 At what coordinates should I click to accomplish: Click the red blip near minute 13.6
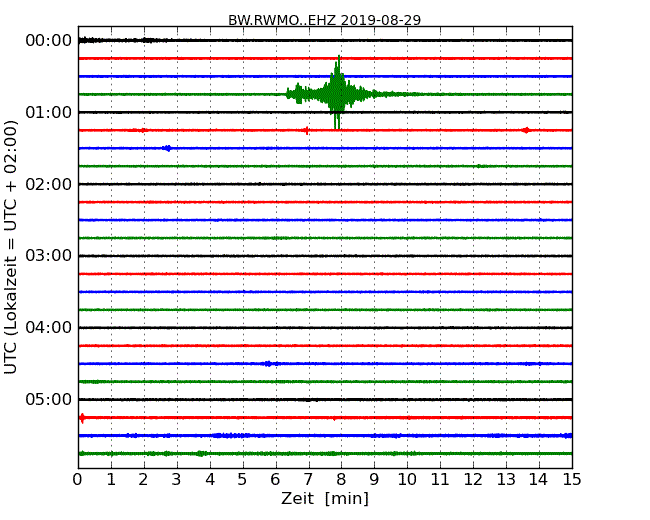[526, 130]
